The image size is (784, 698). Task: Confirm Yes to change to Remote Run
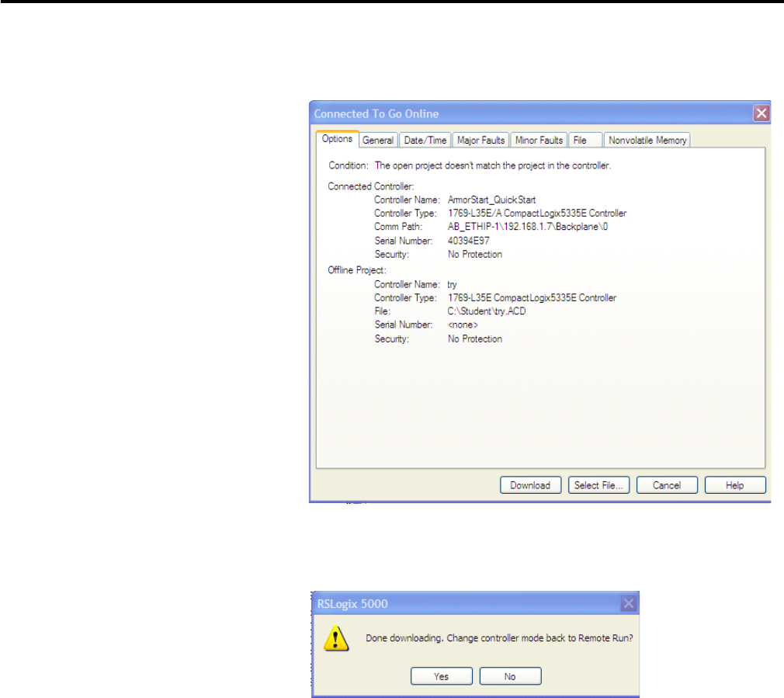click(x=442, y=676)
